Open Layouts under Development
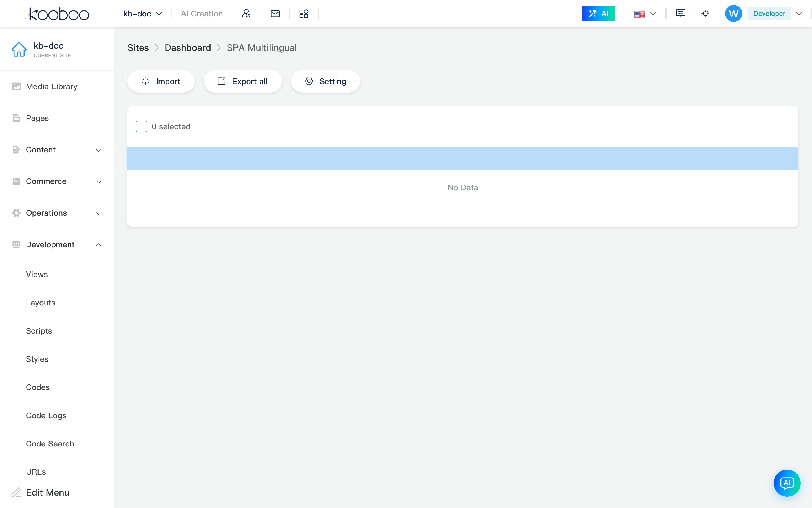 point(41,303)
